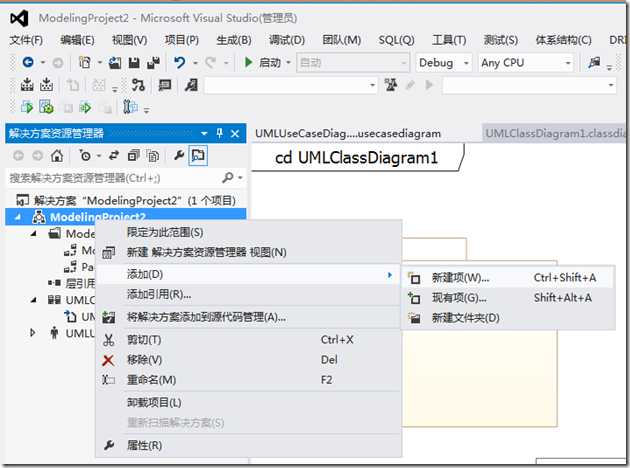This screenshot has width=630, height=468.
Task: Collapse the ModelingProject2 project node
Action: point(18,217)
